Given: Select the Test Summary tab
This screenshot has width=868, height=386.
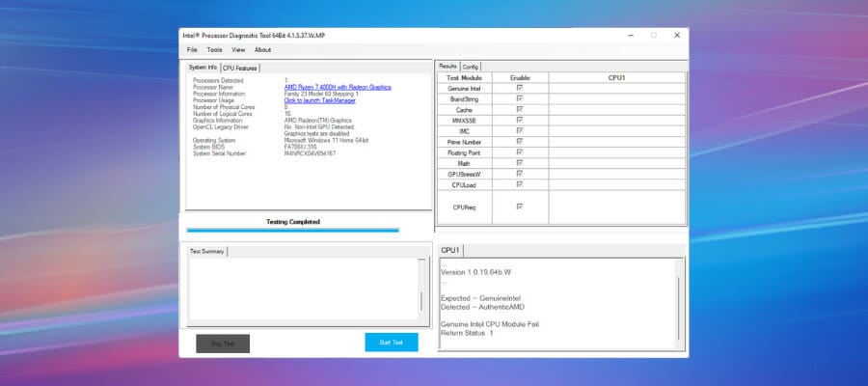Looking at the screenshot, I should click(206, 252).
